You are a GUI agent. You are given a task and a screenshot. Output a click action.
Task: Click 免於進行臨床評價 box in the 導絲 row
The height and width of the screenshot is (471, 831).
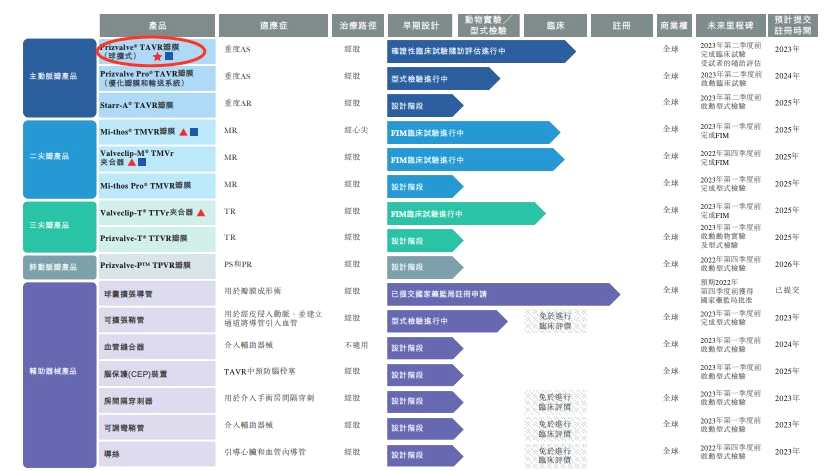[555, 456]
